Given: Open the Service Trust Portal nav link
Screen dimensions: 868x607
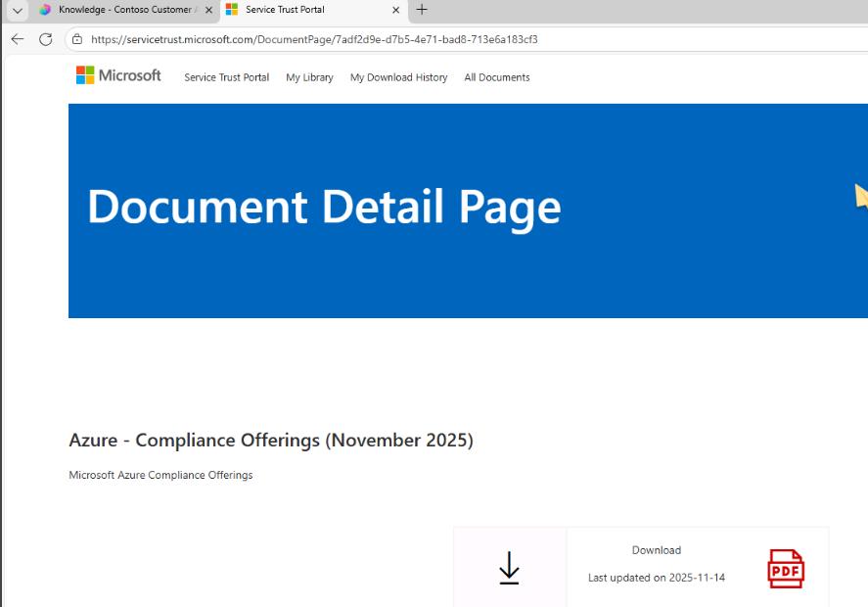Looking at the screenshot, I should click(x=226, y=77).
